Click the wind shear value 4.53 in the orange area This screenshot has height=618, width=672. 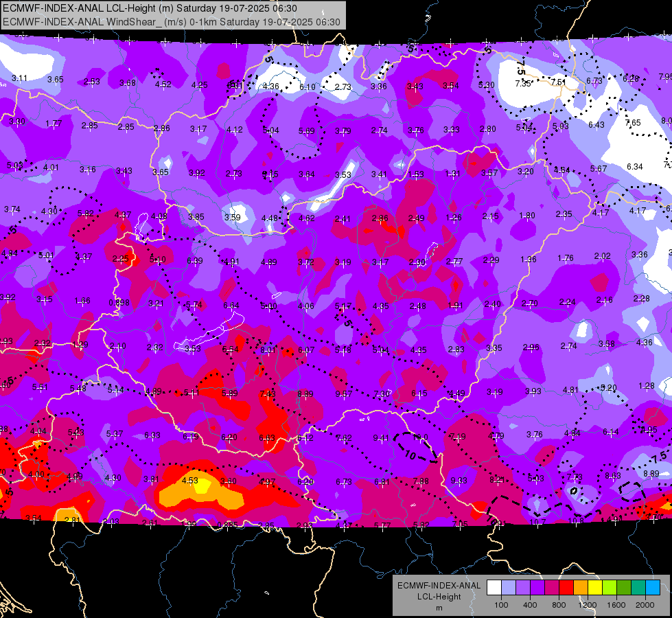coord(190,481)
